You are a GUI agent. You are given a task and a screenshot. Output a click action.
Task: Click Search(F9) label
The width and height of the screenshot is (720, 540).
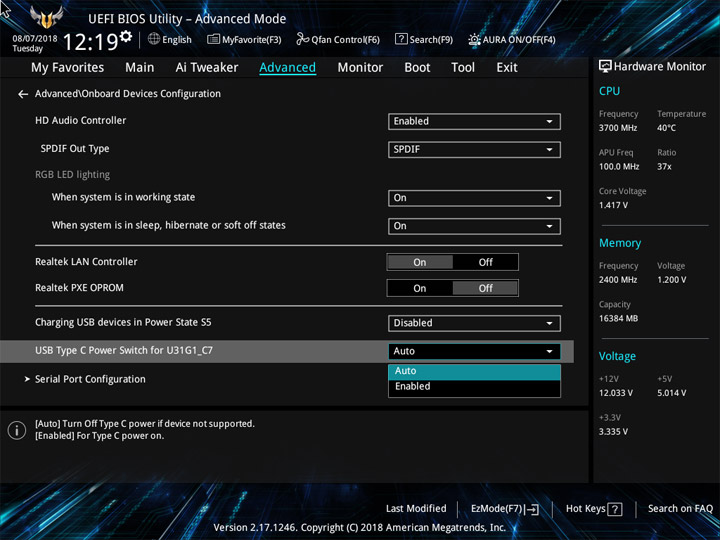(x=431, y=40)
